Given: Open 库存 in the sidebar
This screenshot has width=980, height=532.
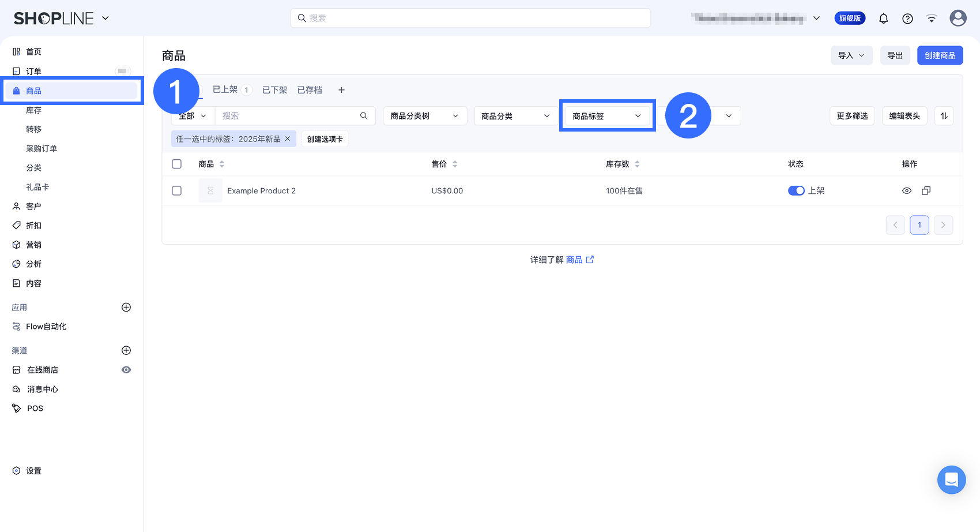Looking at the screenshot, I should (x=33, y=110).
